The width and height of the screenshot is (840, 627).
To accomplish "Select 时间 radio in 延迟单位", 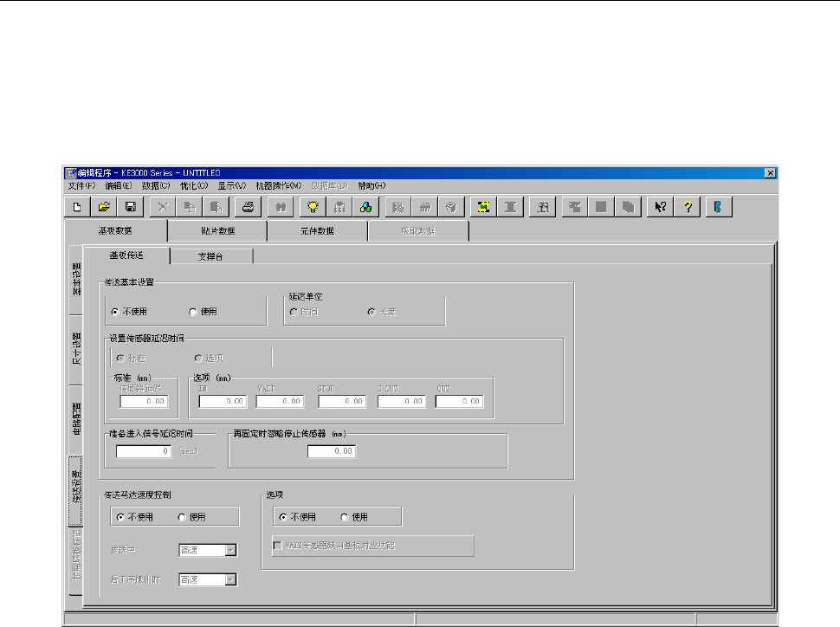I will tap(304, 312).
